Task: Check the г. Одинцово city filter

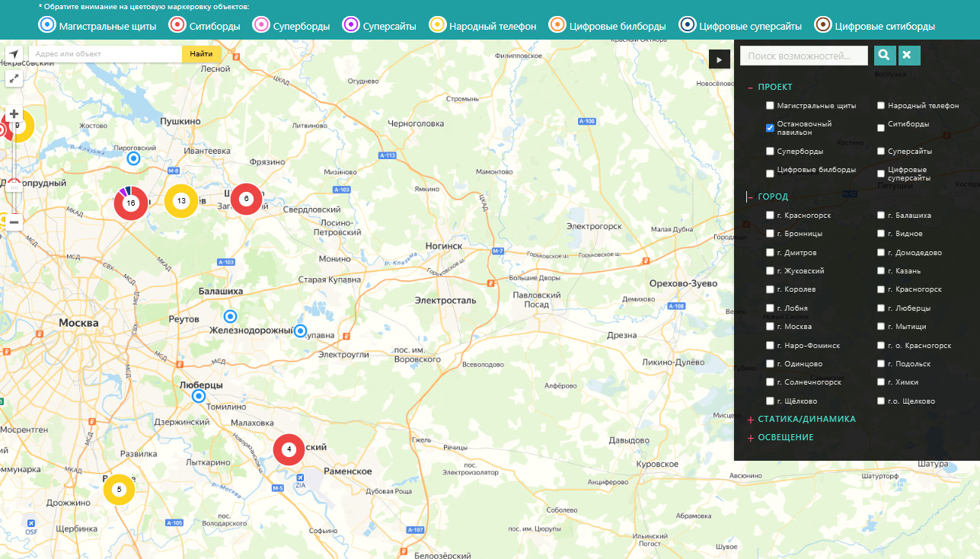Action: coord(770,364)
